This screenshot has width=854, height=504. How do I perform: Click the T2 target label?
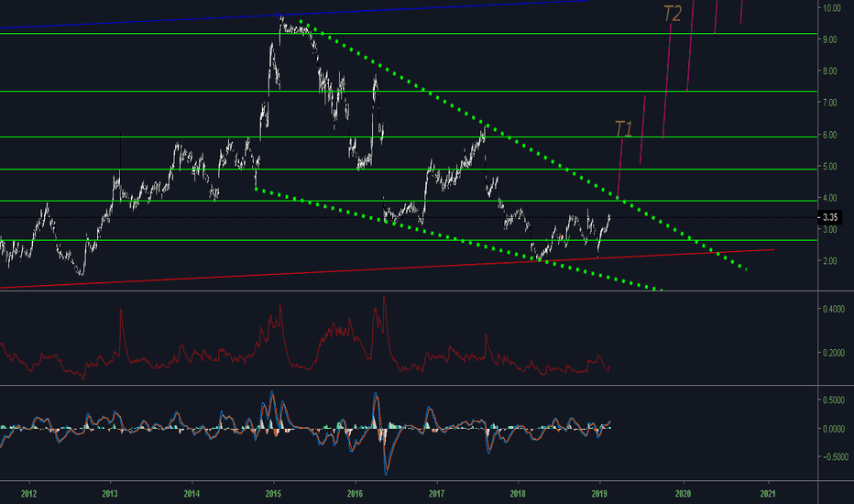pyautogui.click(x=673, y=14)
